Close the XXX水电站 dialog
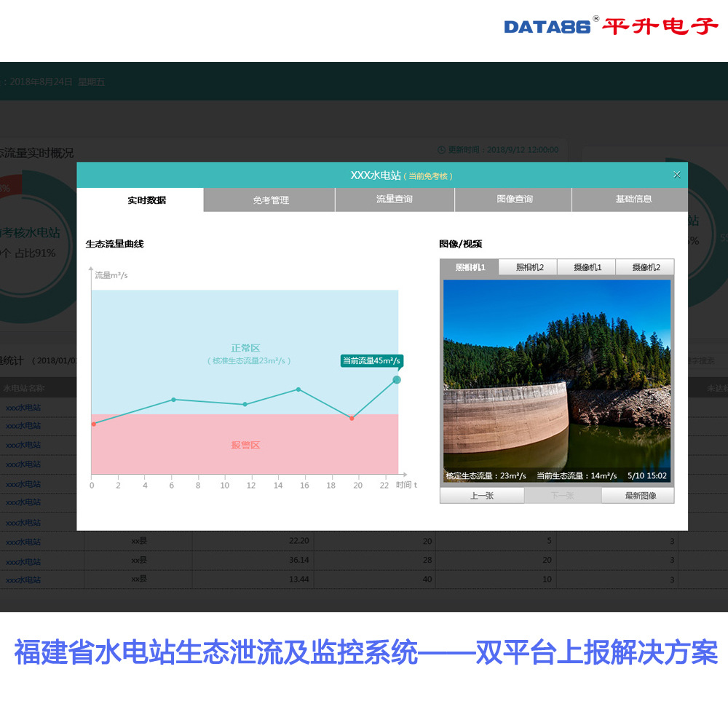The image size is (728, 728). pyautogui.click(x=676, y=175)
